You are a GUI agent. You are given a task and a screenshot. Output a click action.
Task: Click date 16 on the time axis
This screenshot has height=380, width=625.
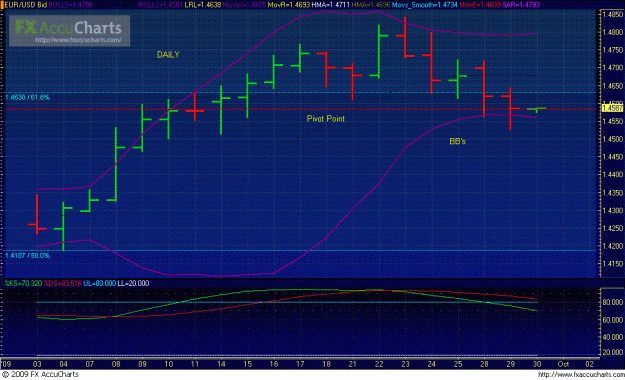274,364
